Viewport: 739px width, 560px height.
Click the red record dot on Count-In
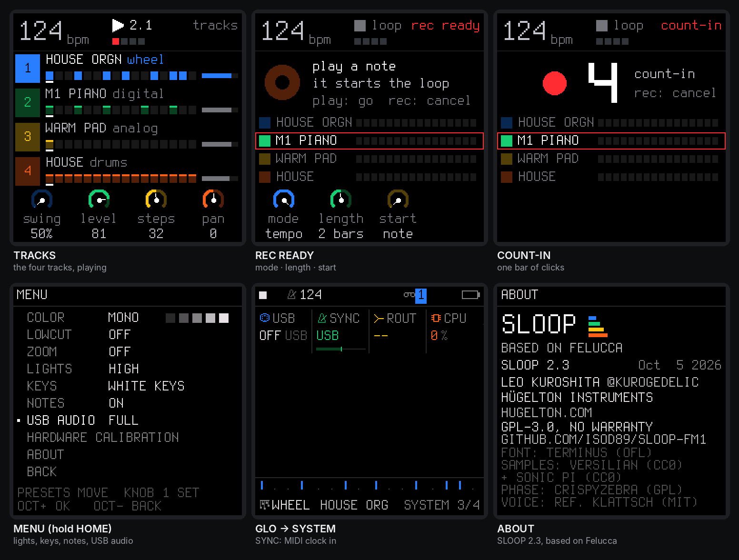(555, 83)
